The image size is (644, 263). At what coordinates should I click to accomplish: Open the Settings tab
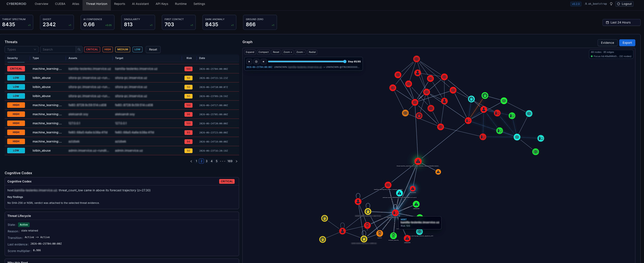(x=199, y=4)
